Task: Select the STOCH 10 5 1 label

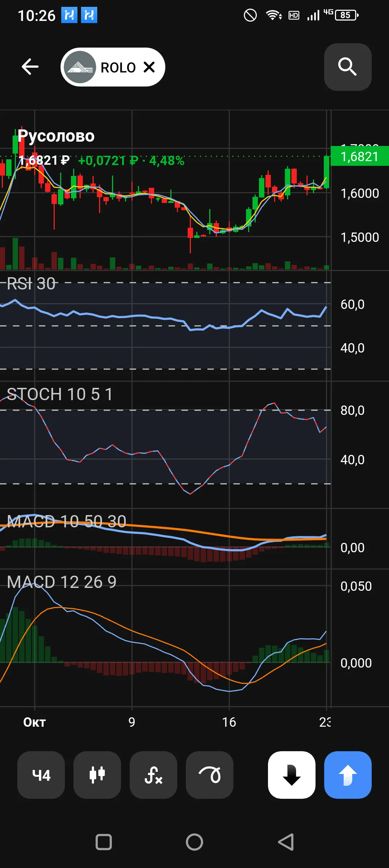Action: tap(60, 394)
